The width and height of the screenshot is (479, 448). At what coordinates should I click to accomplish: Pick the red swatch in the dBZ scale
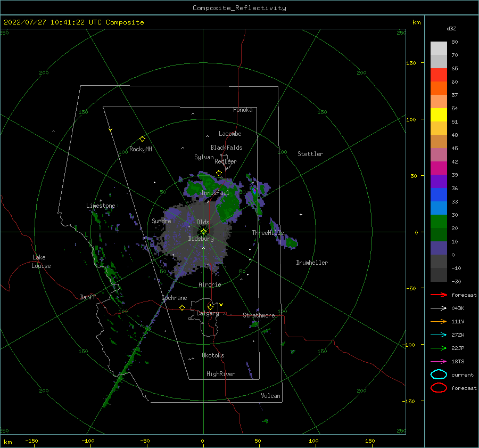[439, 75]
